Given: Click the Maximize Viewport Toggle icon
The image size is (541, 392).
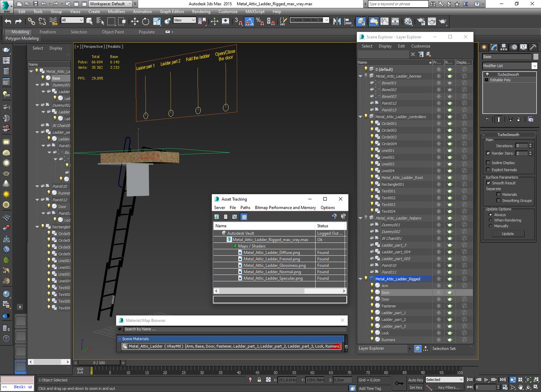Looking at the screenshot, I should click(x=536, y=388).
